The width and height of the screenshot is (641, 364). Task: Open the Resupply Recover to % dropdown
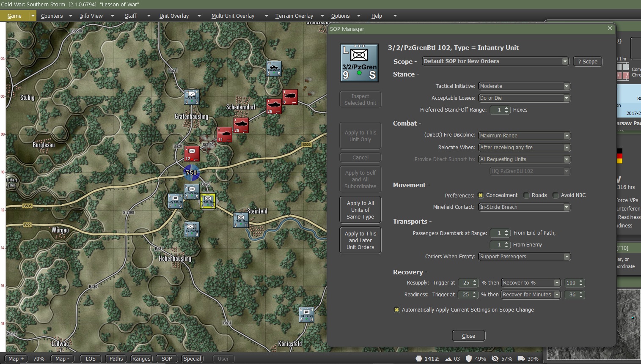(x=531, y=283)
